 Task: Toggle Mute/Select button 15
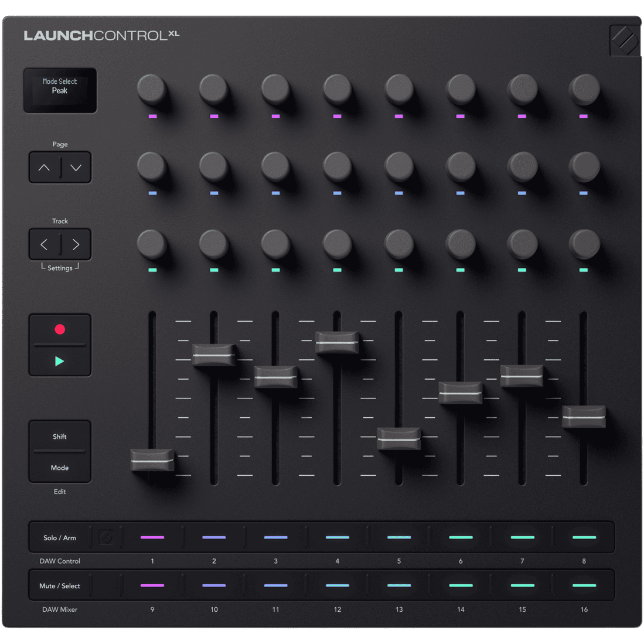click(522, 585)
